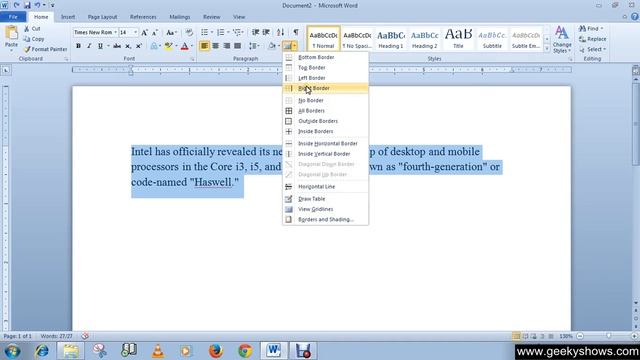Open the Find dropdown arrow

coord(602,29)
